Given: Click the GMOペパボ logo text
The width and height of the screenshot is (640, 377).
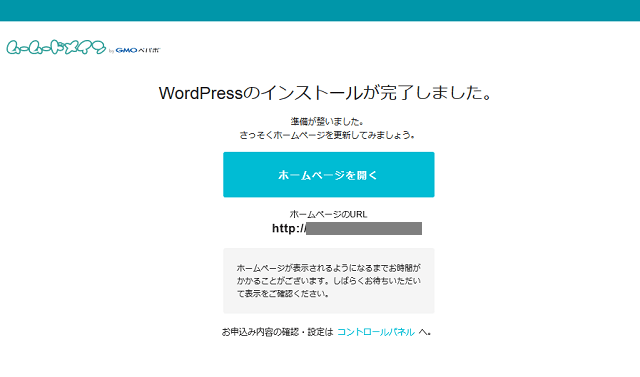Looking at the screenshot, I should click(x=138, y=50).
